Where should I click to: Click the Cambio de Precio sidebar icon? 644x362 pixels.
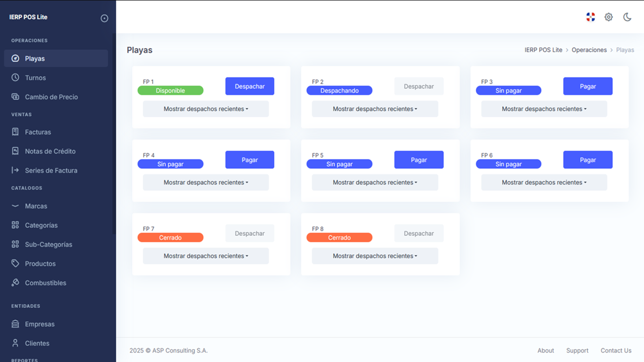coord(16,97)
